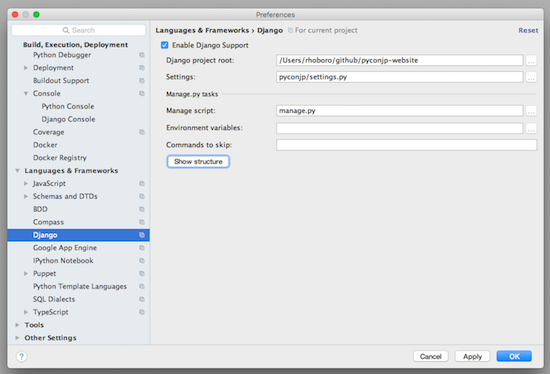Click the Django project root text field
Viewport: 550px width, 374px height.
point(400,60)
